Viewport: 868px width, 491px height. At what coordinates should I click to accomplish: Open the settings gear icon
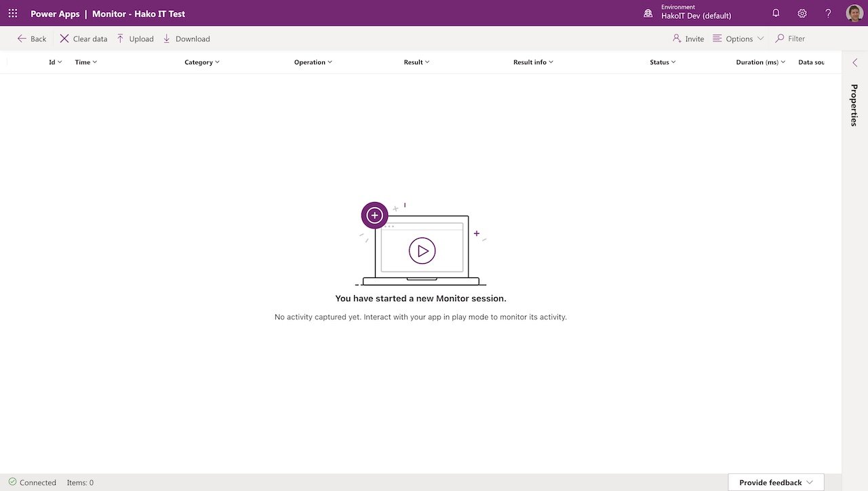pos(802,14)
